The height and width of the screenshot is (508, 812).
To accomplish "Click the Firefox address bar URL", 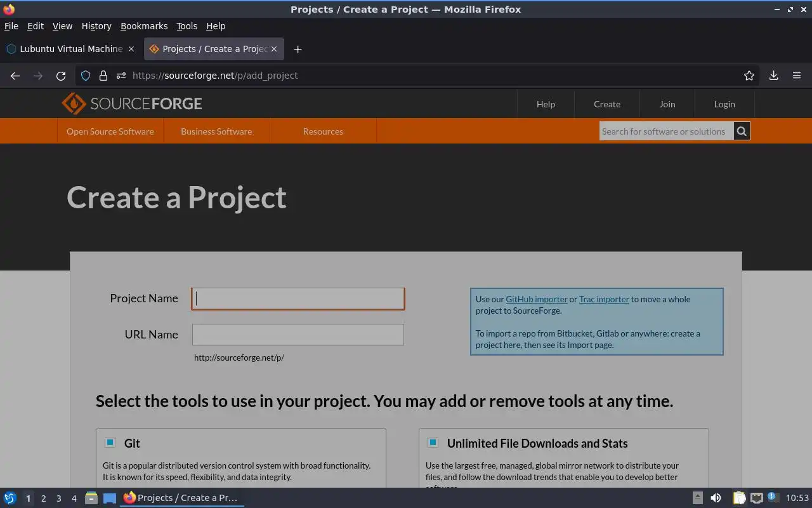I will pyautogui.click(x=215, y=76).
